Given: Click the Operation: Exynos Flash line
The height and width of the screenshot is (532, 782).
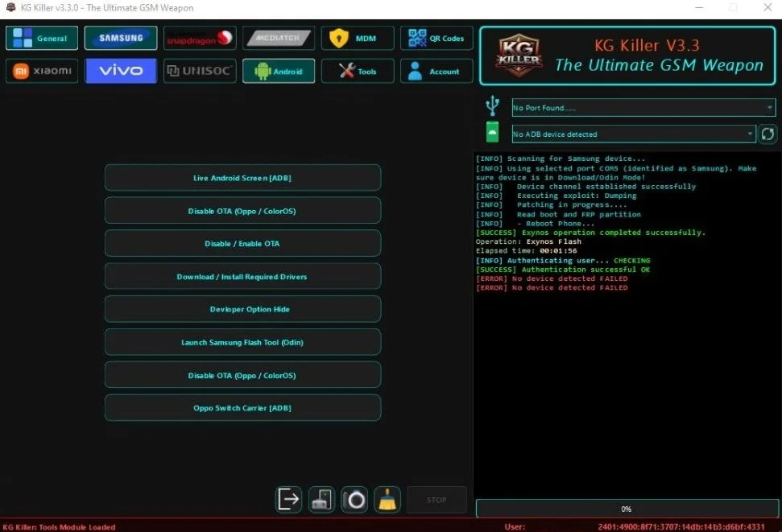Looking at the screenshot, I should (528, 241).
